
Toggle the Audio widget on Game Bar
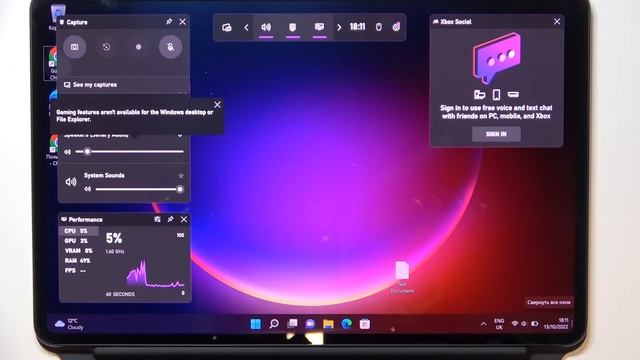click(x=266, y=27)
